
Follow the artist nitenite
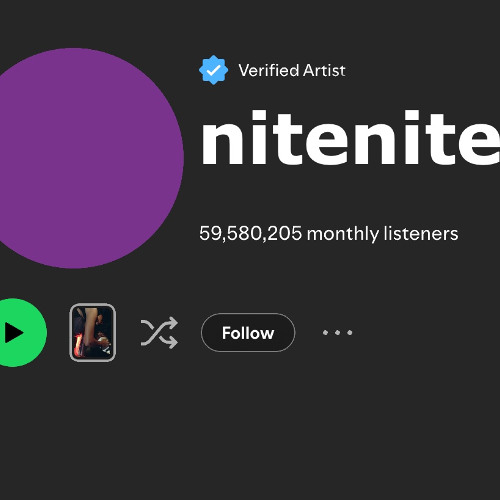(x=248, y=333)
